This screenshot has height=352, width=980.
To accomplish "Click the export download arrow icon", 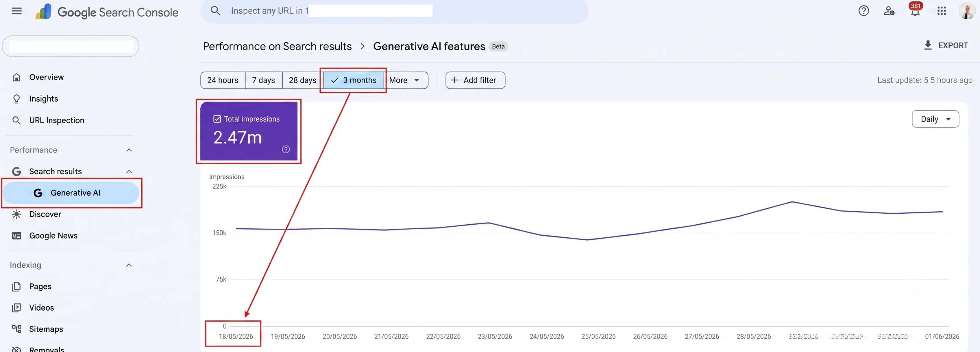I will click(x=928, y=45).
